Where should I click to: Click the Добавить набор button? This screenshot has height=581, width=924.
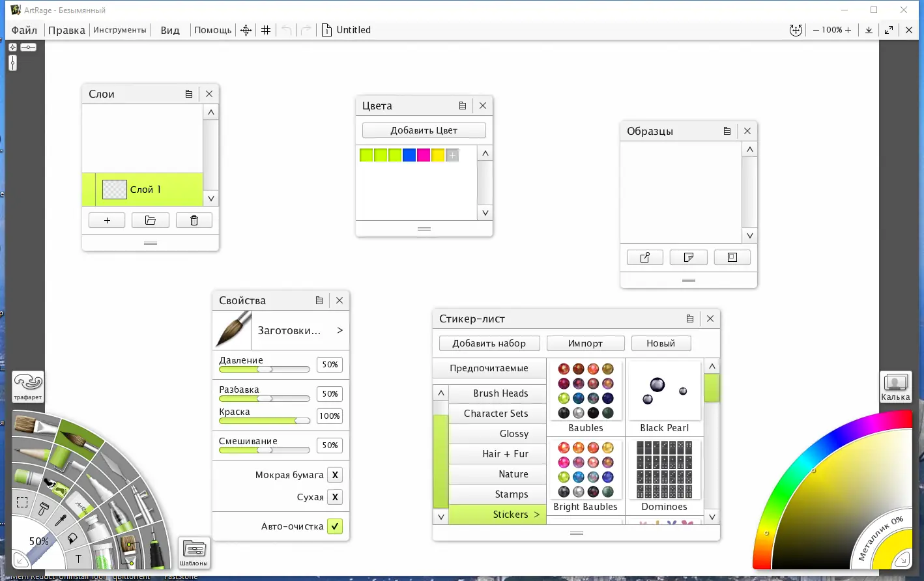point(489,343)
